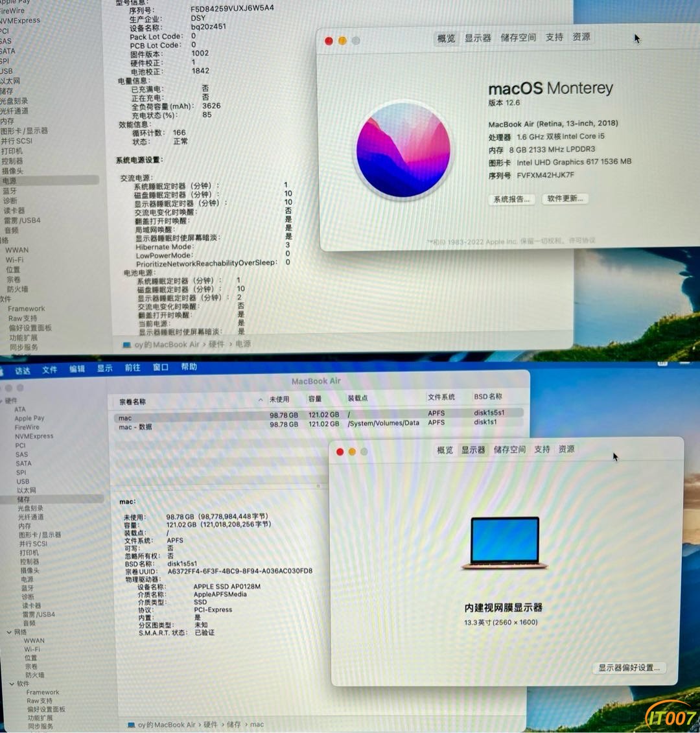Select 图形卡/显示器 in the power report sidebar
This screenshot has width=700, height=733.
(25, 131)
